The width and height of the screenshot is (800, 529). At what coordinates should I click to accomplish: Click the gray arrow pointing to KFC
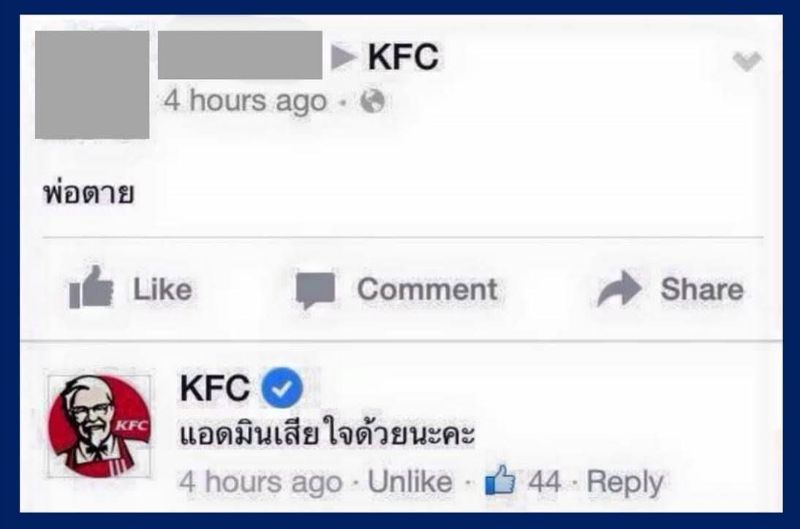click(x=343, y=56)
